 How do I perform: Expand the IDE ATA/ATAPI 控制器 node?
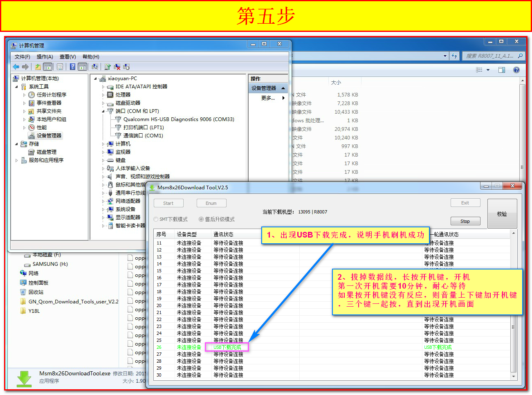[x=103, y=87]
